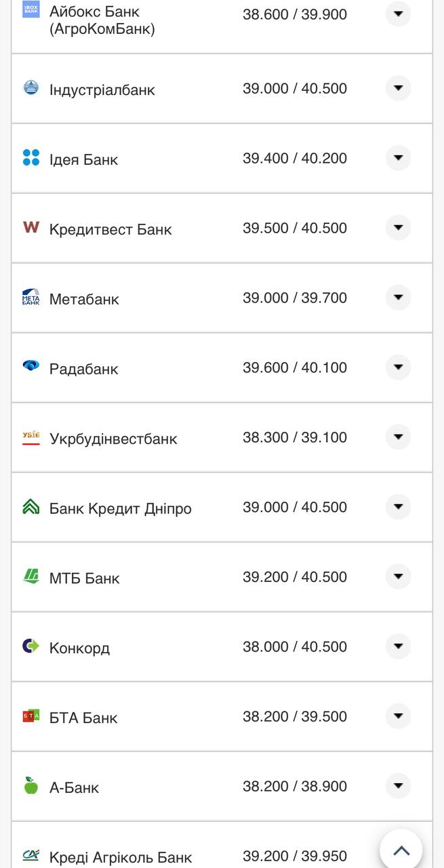Click the Банк Кредит Дніпро green logo
444x868 pixels.
tap(31, 507)
